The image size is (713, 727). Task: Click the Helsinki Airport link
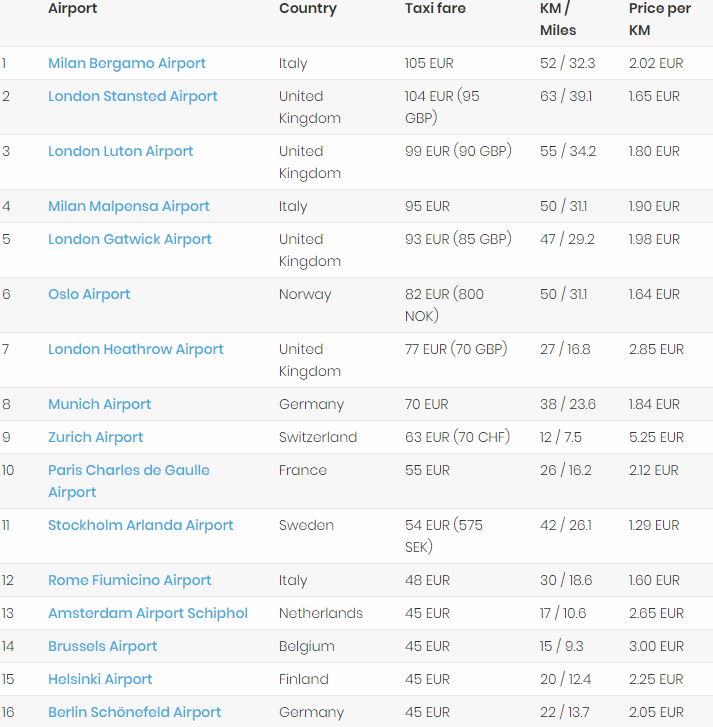tap(100, 679)
